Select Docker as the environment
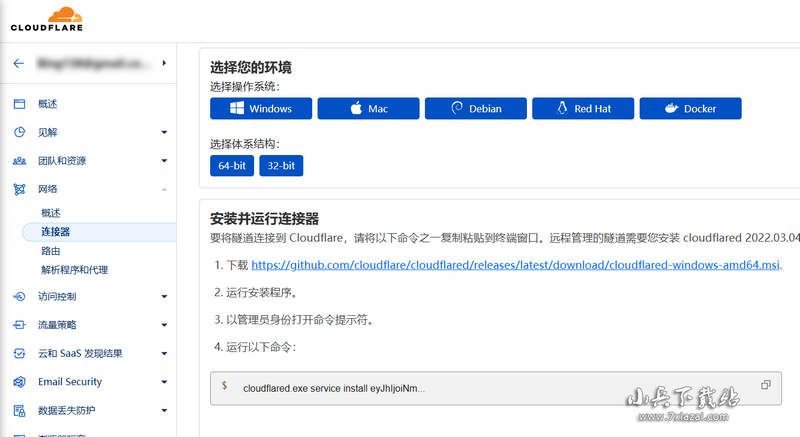 690,108
